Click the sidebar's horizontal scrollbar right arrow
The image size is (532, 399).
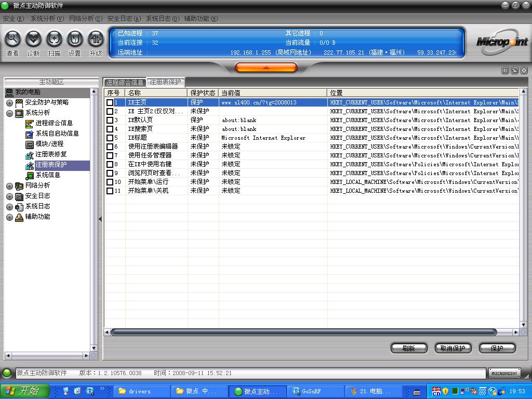(x=87, y=355)
